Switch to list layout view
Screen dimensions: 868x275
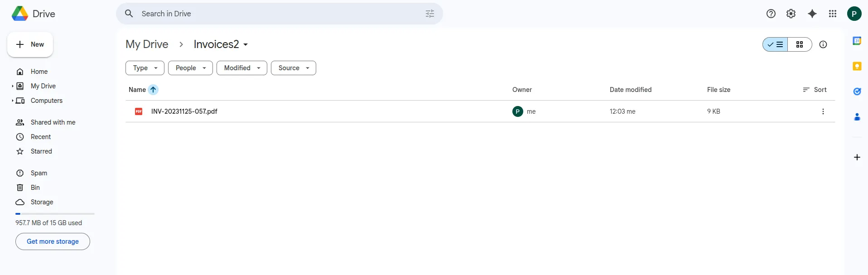click(x=776, y=44)
